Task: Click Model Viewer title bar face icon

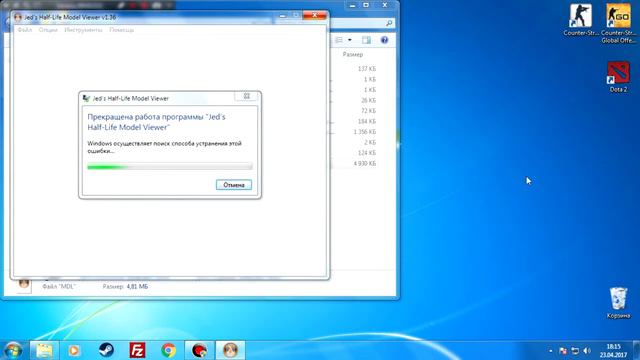Action: tap(18, 17)
